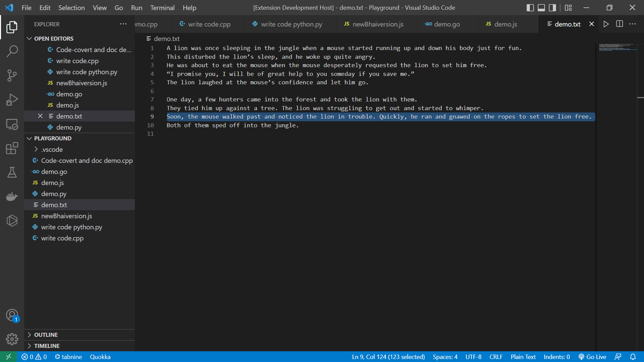Click Indents: 0 status item
Image resolution: width=644 pixels, height=362 pixels.
[557, 357]
